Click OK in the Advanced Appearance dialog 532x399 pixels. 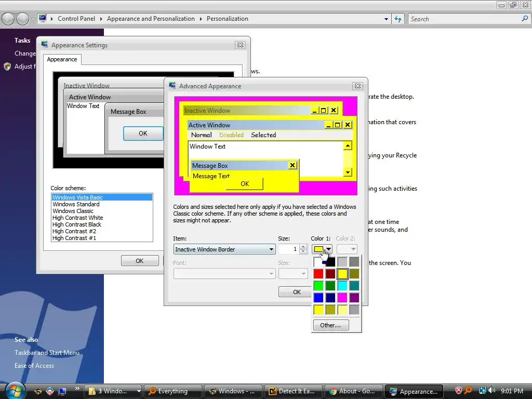click(295, 292)
